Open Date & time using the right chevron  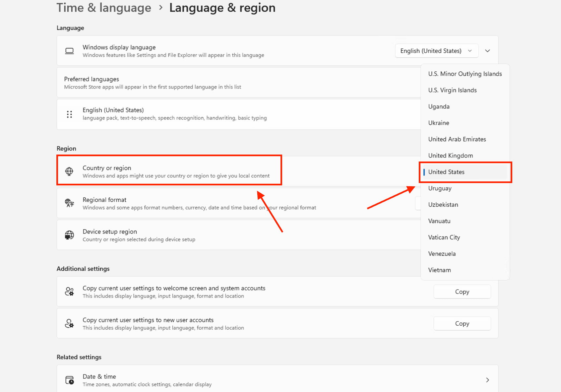pyautogui.click(x=487, y=380)
